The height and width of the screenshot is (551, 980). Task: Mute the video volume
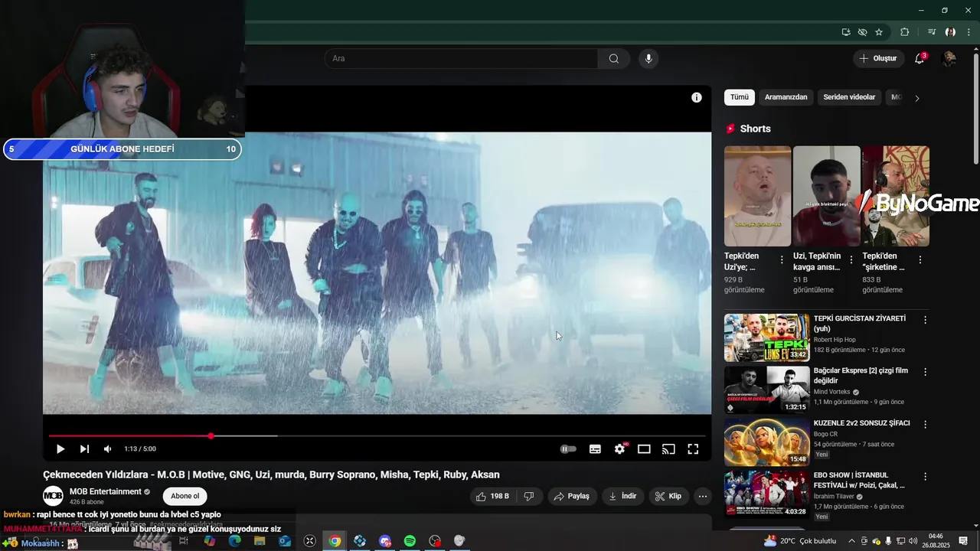[108, 449]
